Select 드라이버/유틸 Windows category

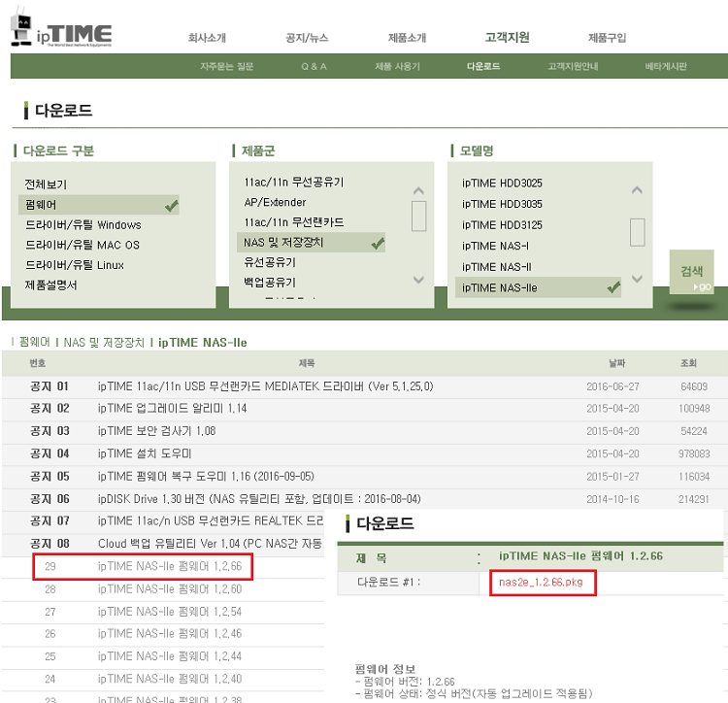coord(83,224)
